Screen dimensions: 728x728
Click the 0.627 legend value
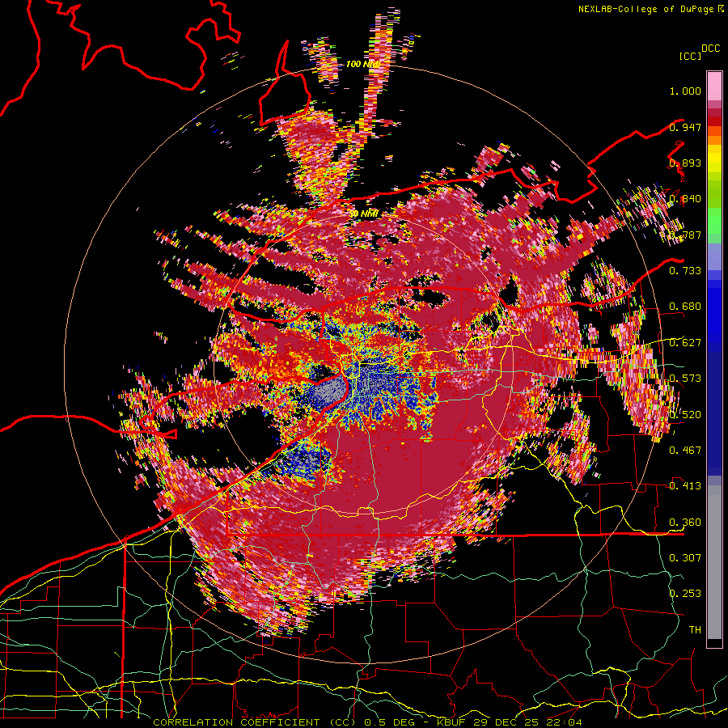click(x=685, y=343)
